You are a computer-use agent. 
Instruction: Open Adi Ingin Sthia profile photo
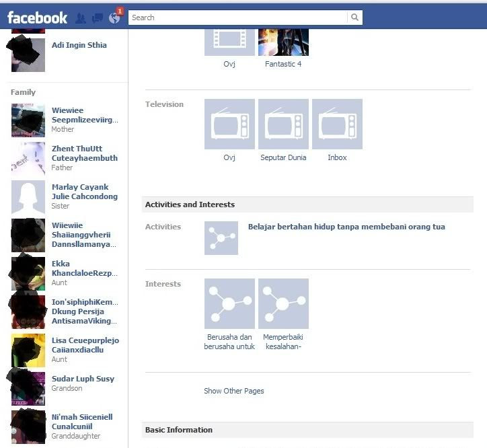click(28, 55)
